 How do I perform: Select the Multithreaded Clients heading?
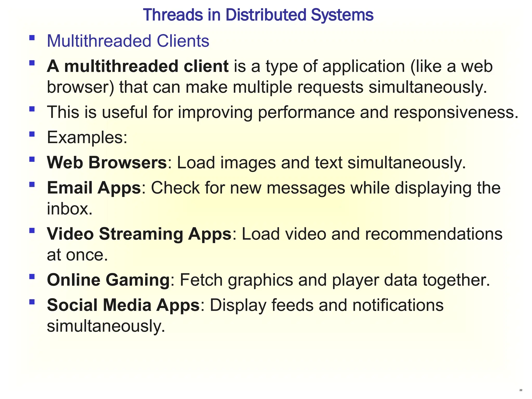[x=128, y=41]
